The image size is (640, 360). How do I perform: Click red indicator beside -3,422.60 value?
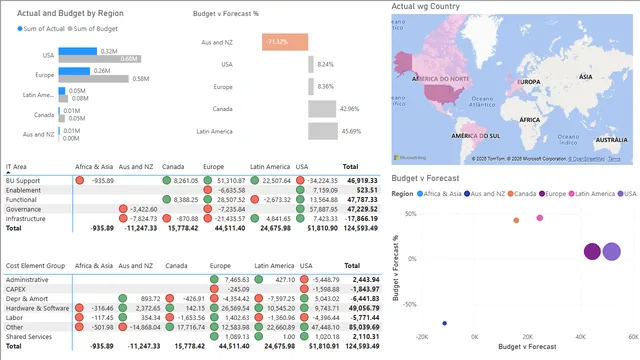[123, 209]
